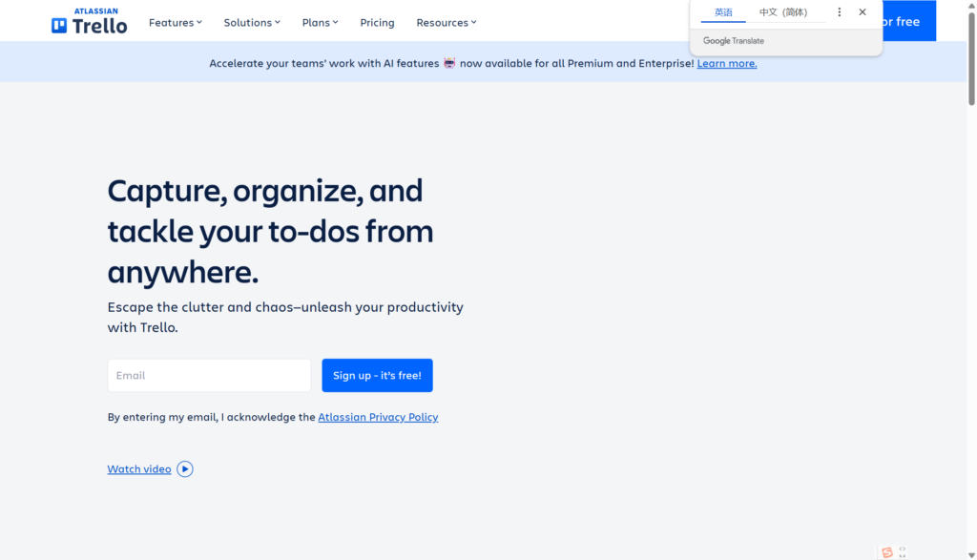Viewport: 977px width, 560px height.
Task: Expand the Features dropdown menu
Action: coord(176,22)
